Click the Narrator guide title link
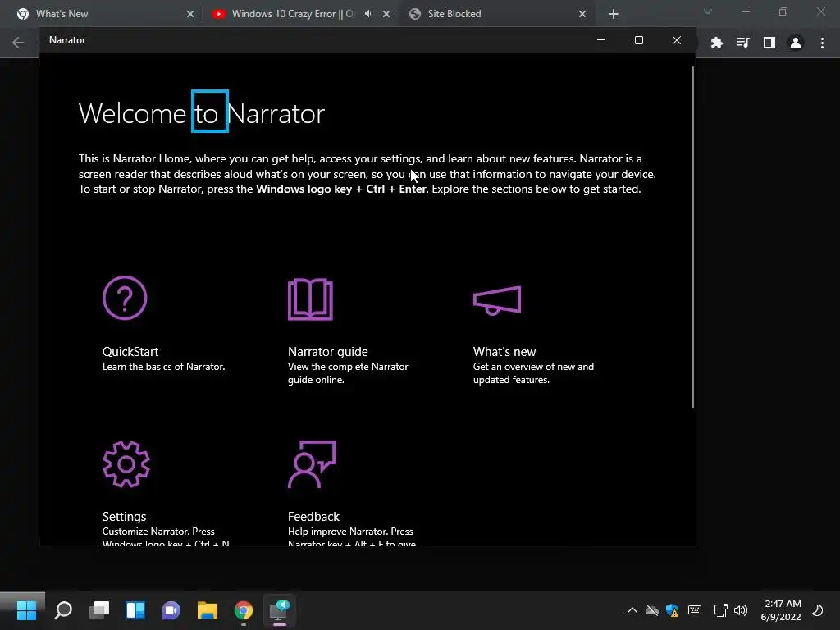 (x=328, y=351)
